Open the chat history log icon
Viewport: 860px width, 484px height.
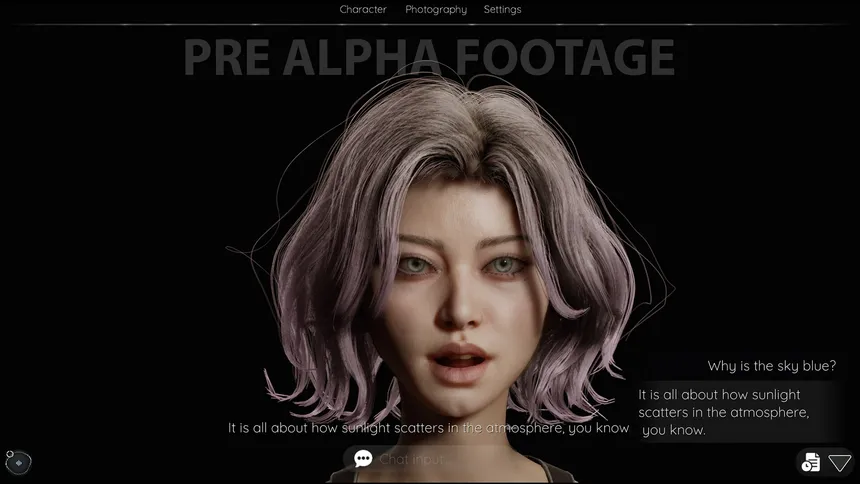point(810,462)
